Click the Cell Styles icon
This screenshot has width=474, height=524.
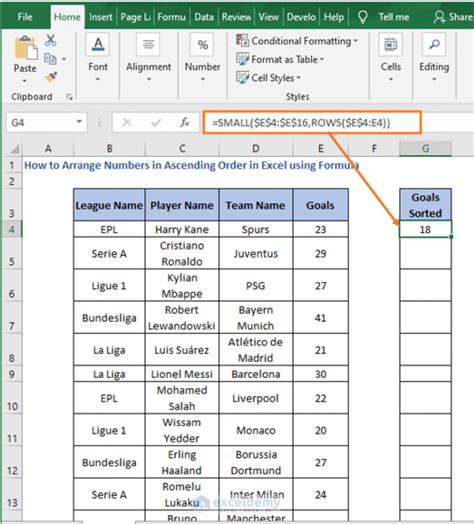(x=242, y=78)
